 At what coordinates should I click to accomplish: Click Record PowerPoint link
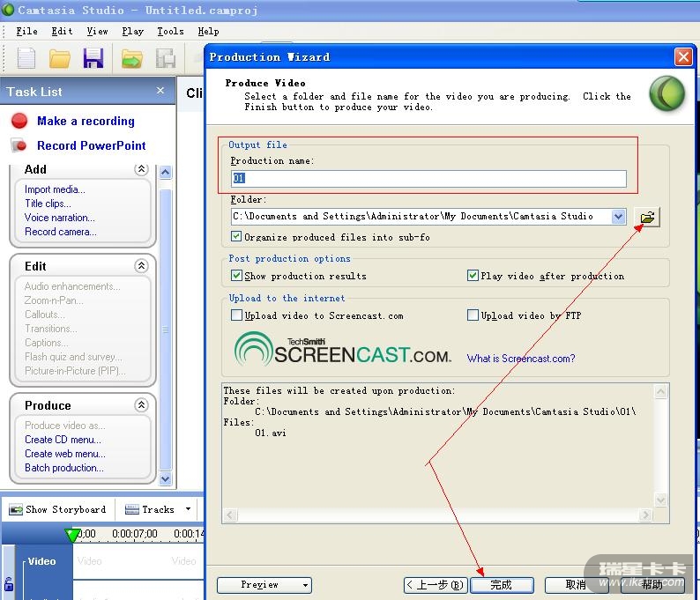click(x=91, y=145)
